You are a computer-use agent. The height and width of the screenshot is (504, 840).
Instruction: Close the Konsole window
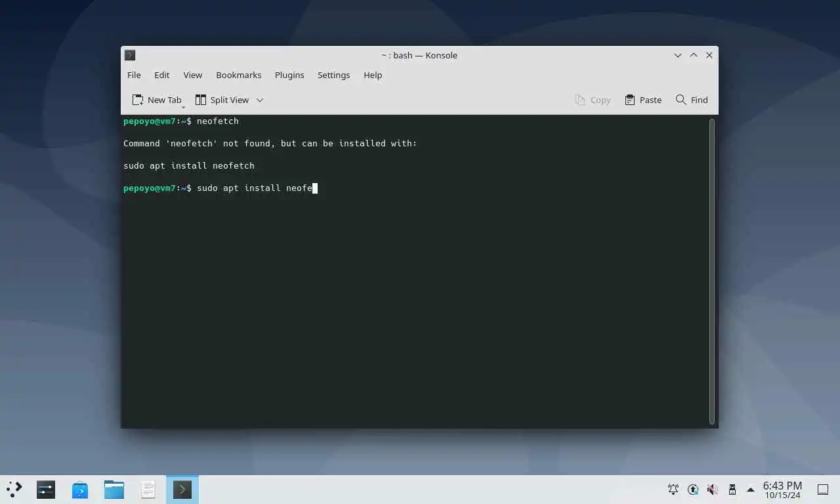[709, 55]
